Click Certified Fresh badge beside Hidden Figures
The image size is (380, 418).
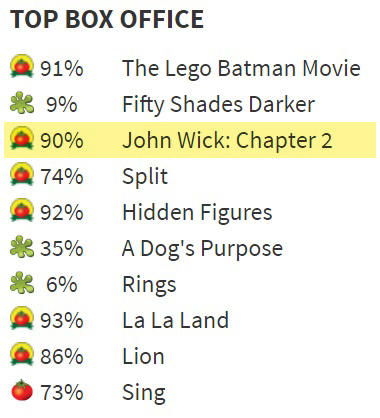coord(22,210)
